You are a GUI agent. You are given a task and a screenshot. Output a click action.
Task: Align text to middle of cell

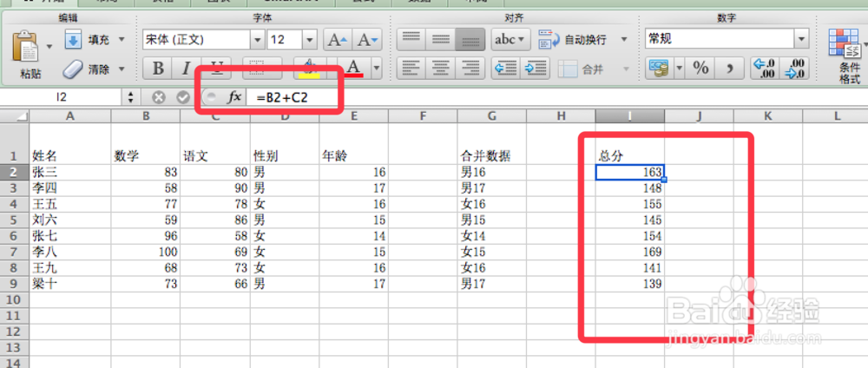pyautogui.click(x=441, y=40)
